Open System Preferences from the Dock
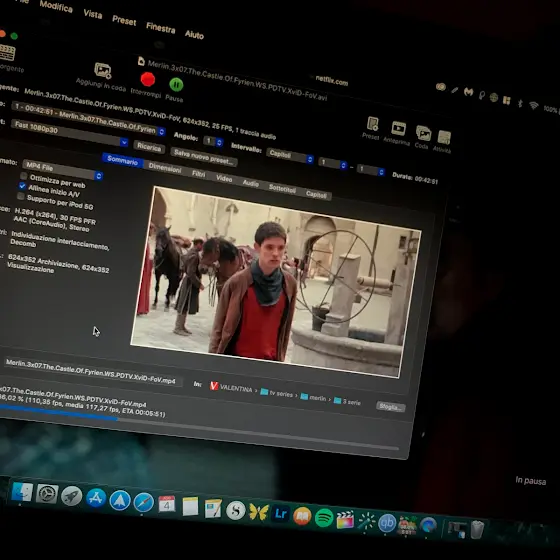The image size is (560, 560). 47,494
